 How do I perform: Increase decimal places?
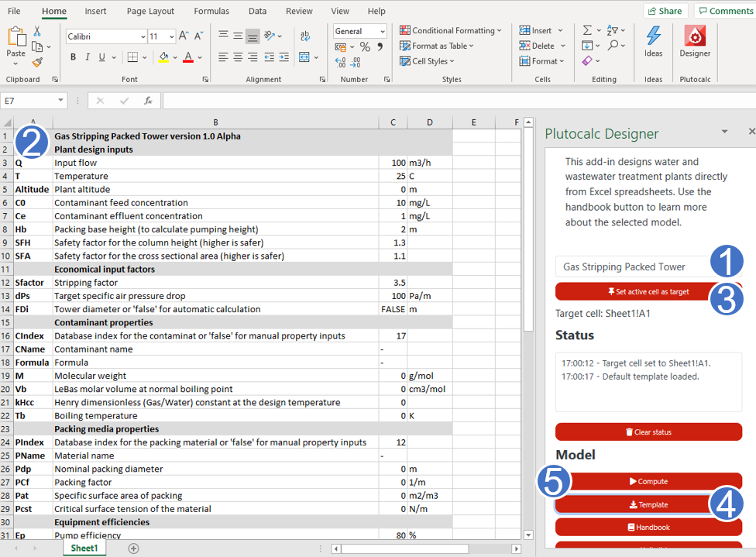340,62
